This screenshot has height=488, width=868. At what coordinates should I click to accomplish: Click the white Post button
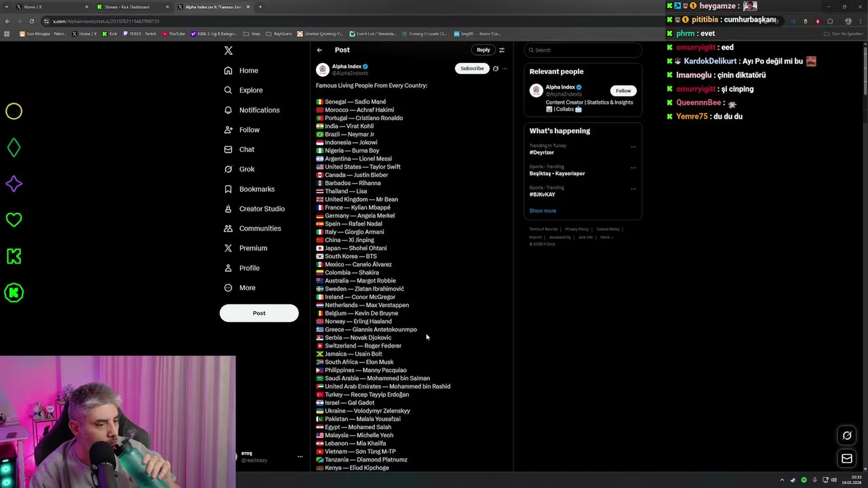point(259,313)
